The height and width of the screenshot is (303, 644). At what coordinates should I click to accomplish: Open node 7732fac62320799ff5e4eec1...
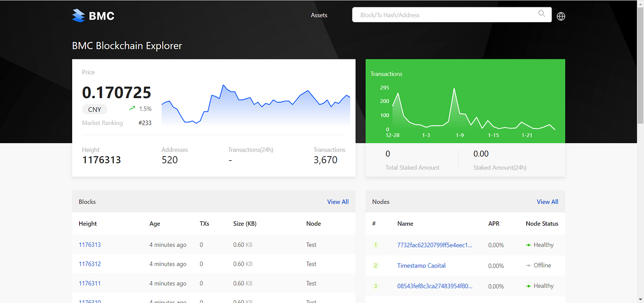coord(435,245)
